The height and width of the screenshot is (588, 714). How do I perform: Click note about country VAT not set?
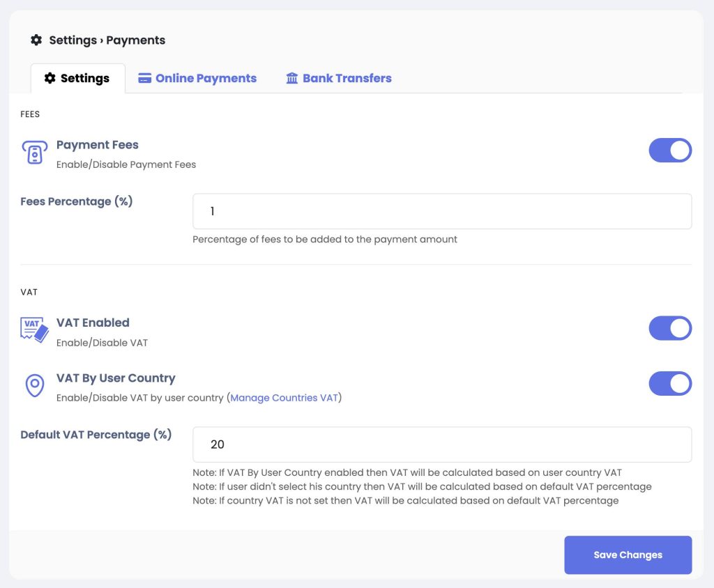pos(406,501)
